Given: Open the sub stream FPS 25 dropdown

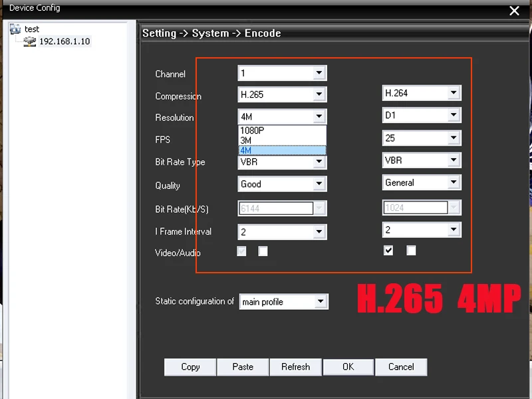Looking at the screenshot, I should point(422,138).
